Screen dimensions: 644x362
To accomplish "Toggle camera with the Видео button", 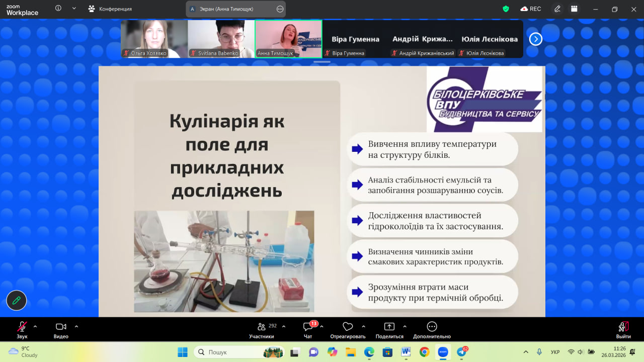I will click(x=61, y=327).
